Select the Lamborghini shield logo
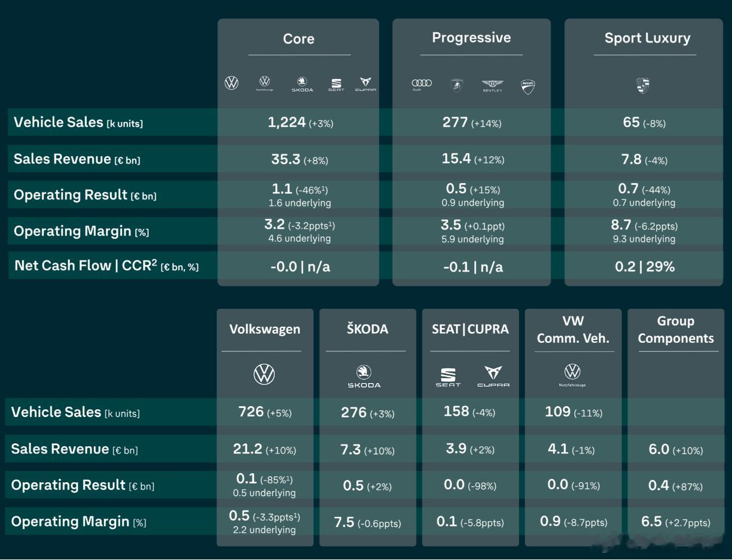The height and width of the screenshot is (560, 732). point(456,85)
